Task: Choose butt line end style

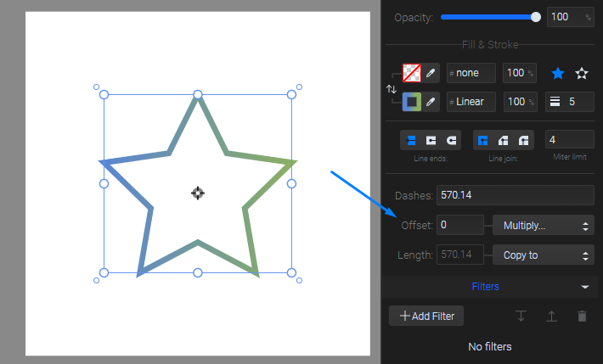Action: tap(411, 140)
